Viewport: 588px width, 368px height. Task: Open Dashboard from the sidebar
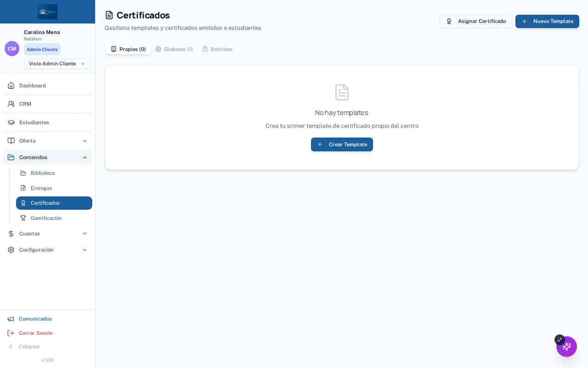48,86
